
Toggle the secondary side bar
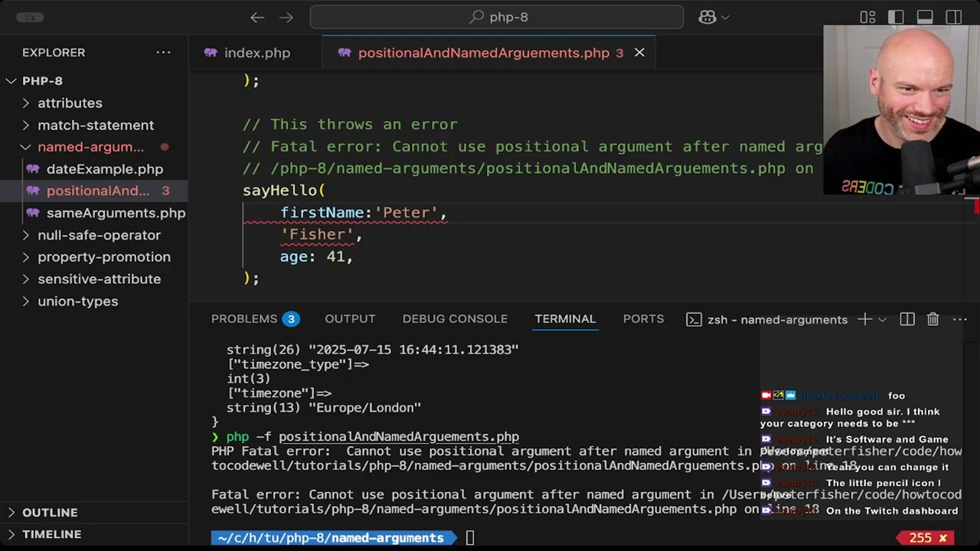tap(953, 17)
